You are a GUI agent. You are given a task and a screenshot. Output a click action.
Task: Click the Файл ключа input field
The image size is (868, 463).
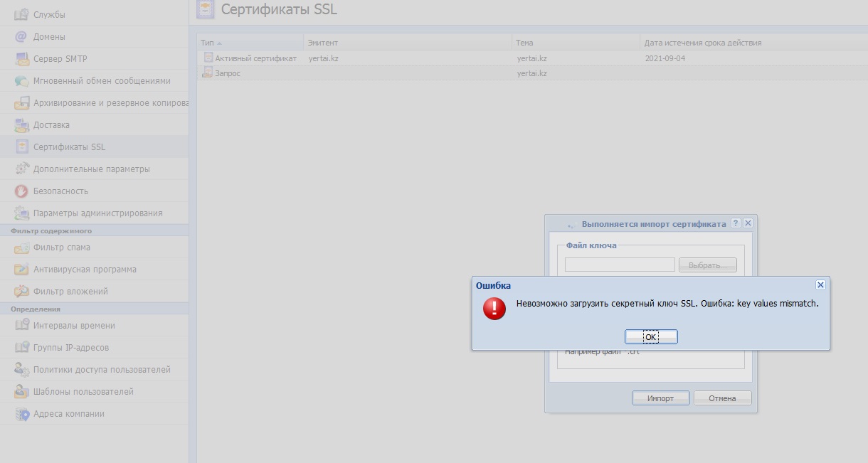(x=620, y=265)
